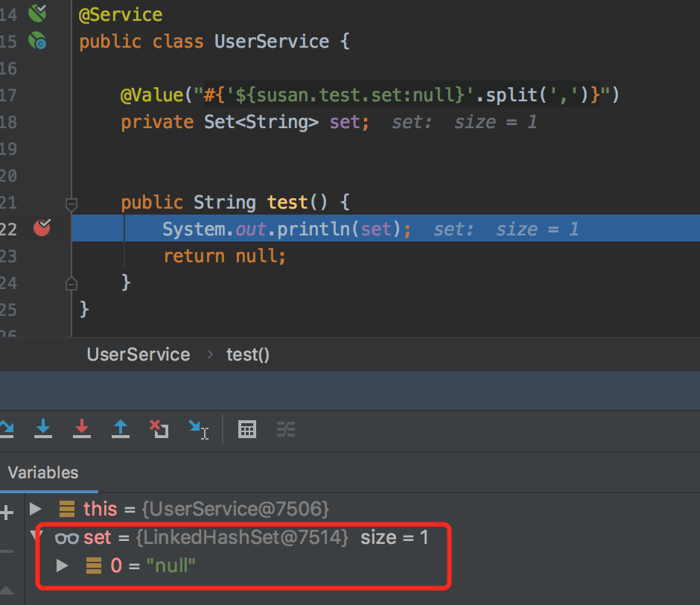Expand the 'this' variable node
The height and width of the screenshot is (605, 700).
35,509
